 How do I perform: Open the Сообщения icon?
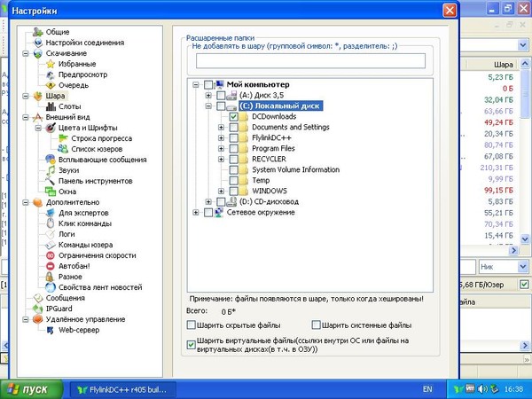pyautogui.click(x=37, y=298)
